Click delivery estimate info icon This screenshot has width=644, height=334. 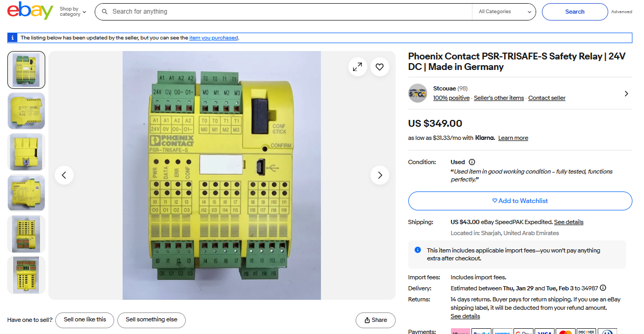[603, 288]
